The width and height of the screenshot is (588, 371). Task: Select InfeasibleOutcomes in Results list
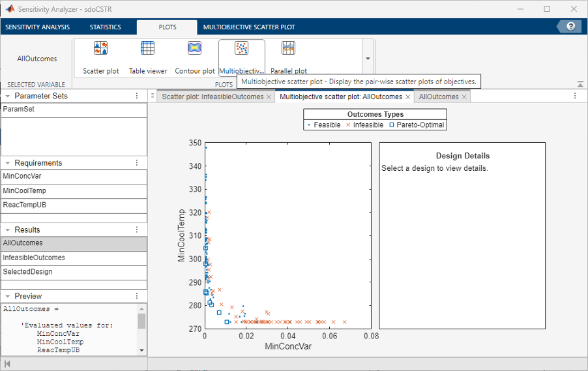coord(34,258)
